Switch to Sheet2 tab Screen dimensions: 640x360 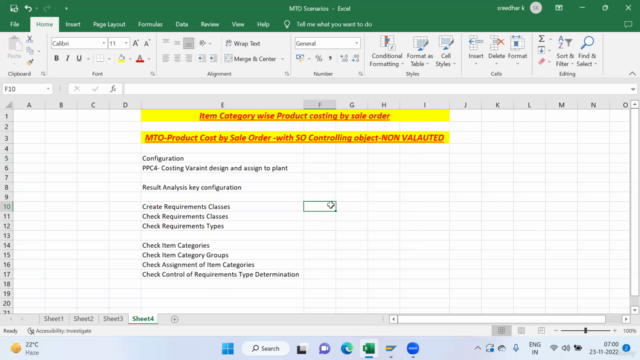(x=83, y=319)
